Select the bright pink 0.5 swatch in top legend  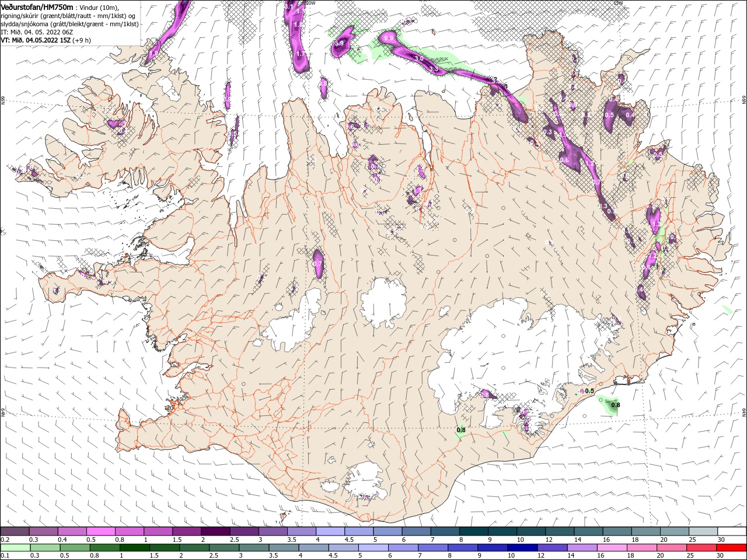tap(100, 531)
